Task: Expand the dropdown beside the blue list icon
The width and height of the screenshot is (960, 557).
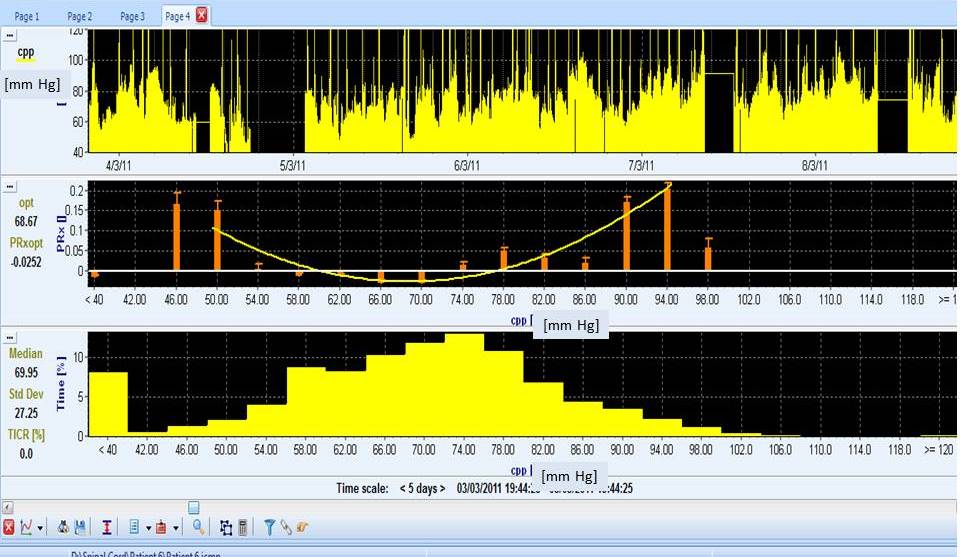Action: (148, 528)
